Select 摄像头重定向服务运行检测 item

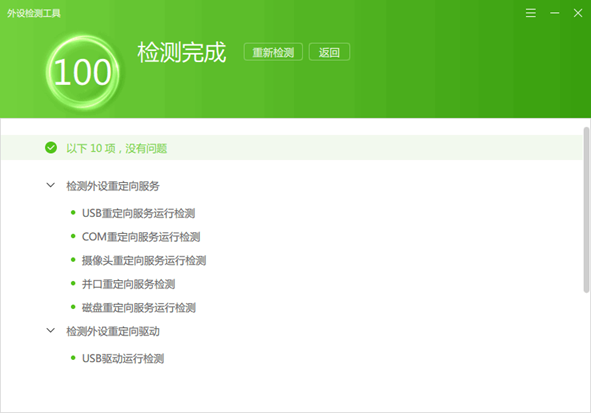tap(144, 260)
